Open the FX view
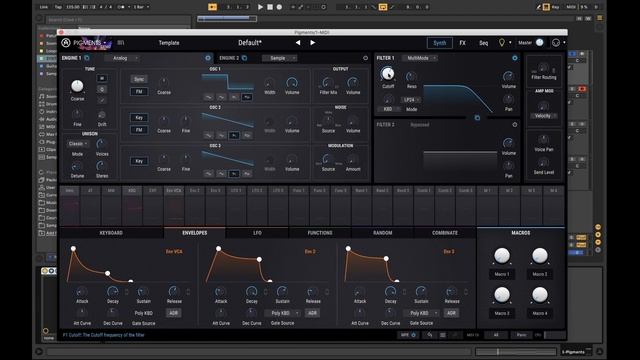 tap(462, 42)
